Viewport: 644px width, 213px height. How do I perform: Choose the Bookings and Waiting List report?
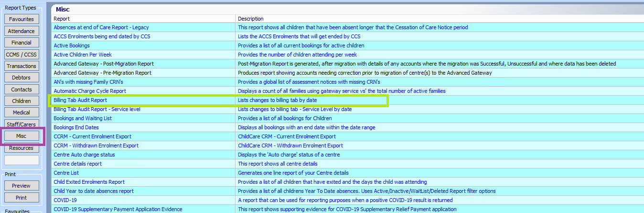(x=83, y=118)
